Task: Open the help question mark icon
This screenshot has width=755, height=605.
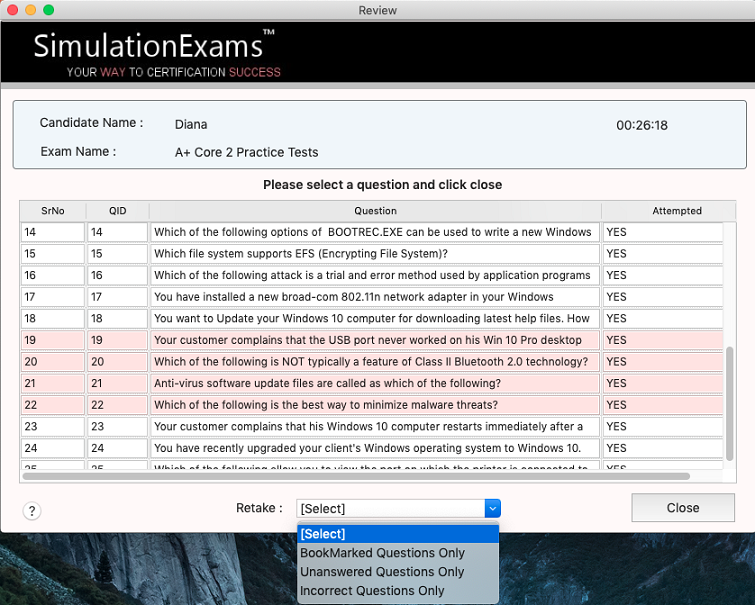Action: 32,511
